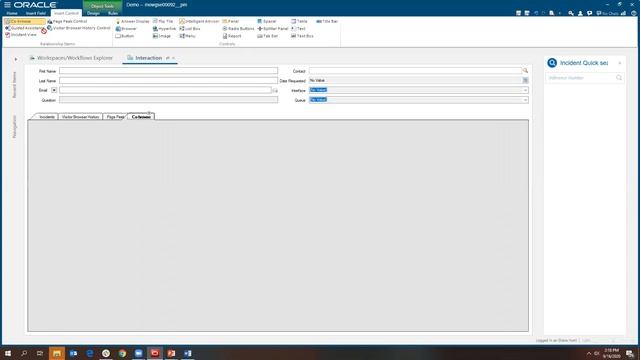This screenshot has height=360, width=640.
Task: Open the Home ribbon tab
Action: pyautogui.click(x=12, y=13)
